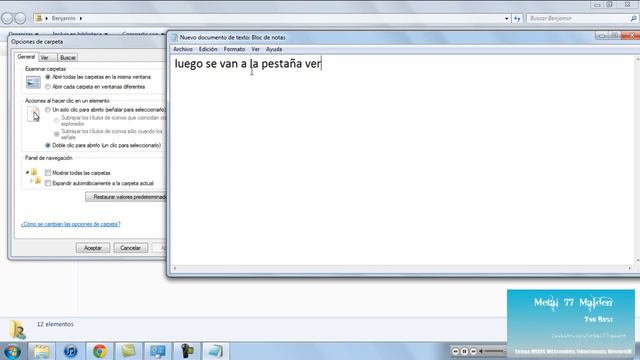Click the next track button in the taskbar player
The width and height of the screenshot is (640, 360).
click(473, 351)
